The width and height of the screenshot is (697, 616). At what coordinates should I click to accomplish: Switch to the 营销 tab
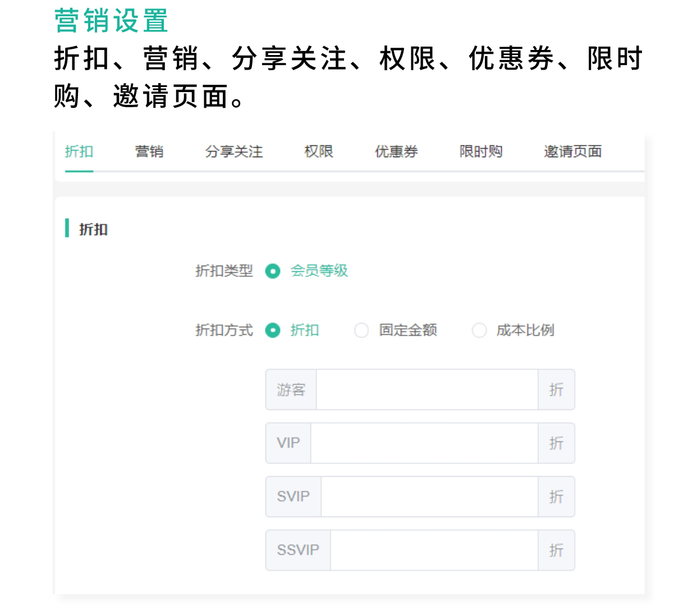(149, 152)
